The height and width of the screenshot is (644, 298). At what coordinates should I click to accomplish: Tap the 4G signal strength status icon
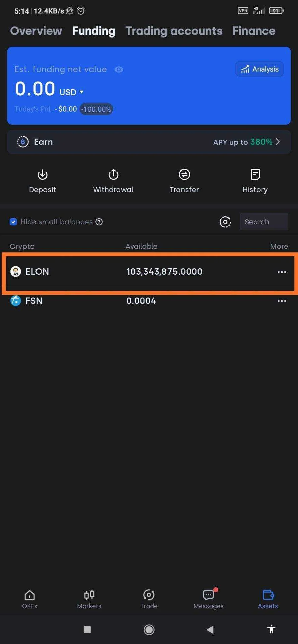pos(259,11)
